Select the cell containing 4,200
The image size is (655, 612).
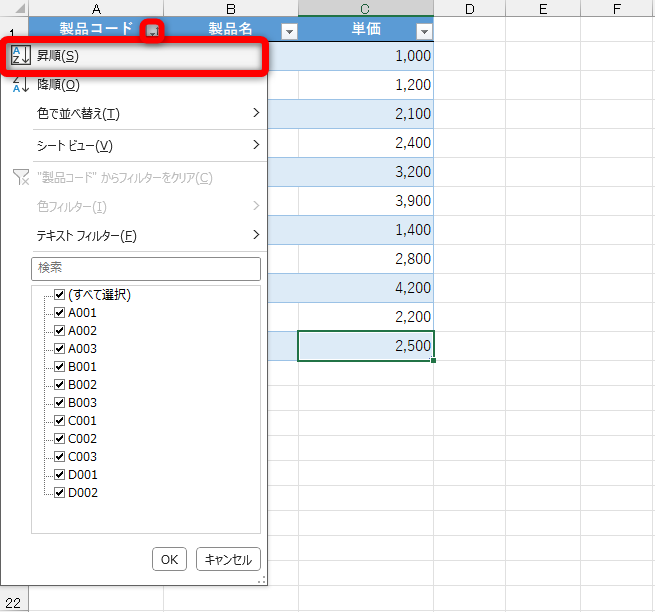click(x=366, y=288)
